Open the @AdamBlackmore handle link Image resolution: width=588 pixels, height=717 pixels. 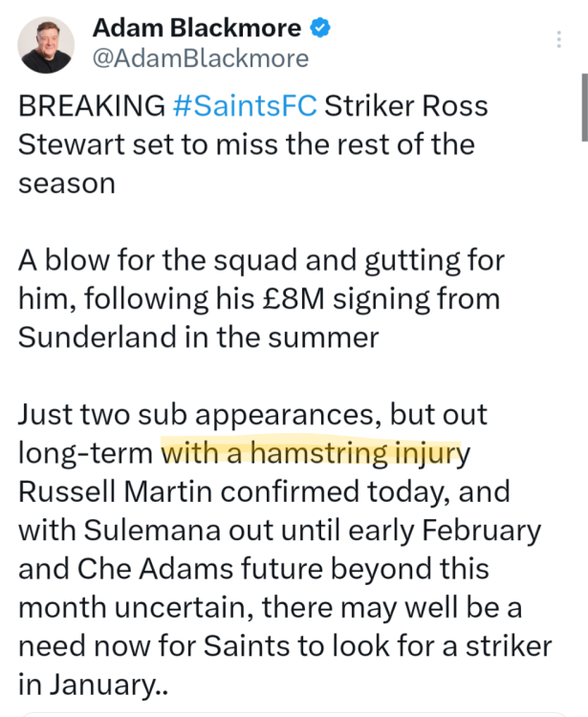tap(200, 58)
